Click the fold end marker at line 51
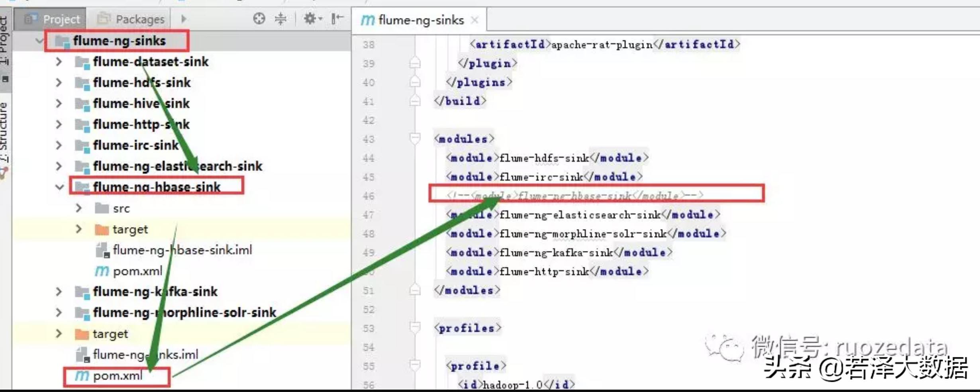Viewport: 980px width, 392px height. click(x=415, y=290)
